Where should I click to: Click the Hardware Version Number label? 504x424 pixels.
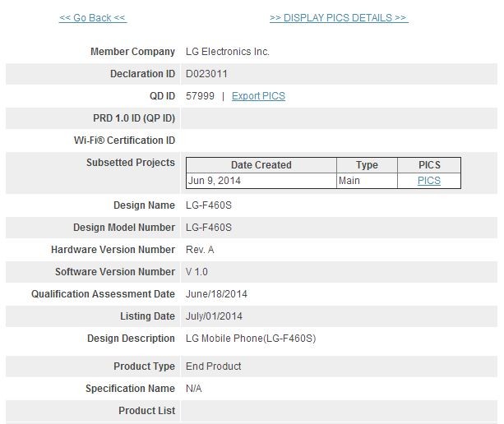point(113,250)
